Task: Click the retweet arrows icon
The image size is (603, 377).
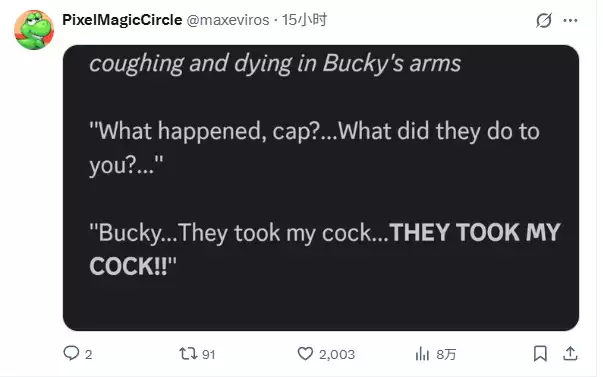Action: [188, 353]
